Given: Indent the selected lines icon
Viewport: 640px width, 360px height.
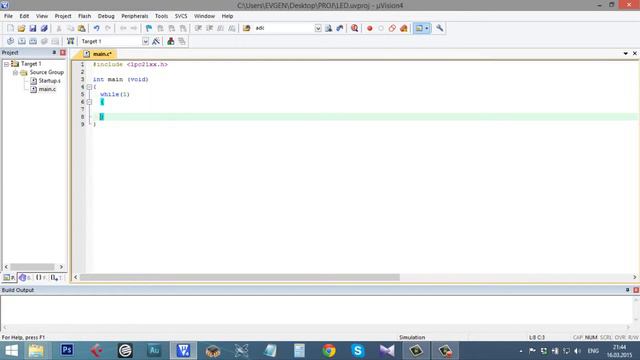Looking at the screenshot, I should 198,28.
